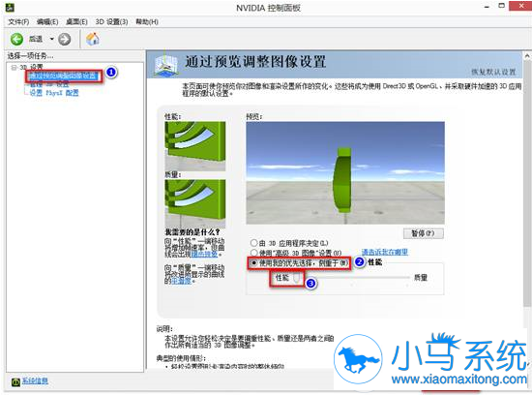Click the Forward arrow icon
This screenshot has height=395, width=532.
click(65, 39)
